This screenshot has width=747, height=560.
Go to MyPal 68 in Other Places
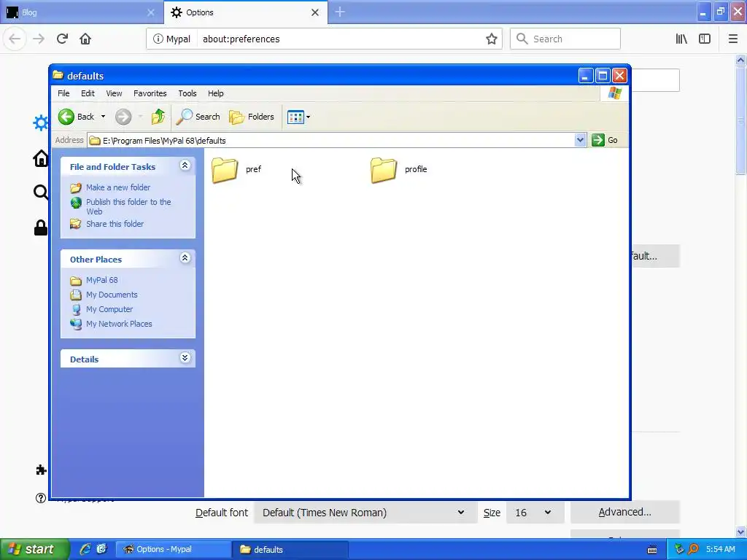click(101, 281)
